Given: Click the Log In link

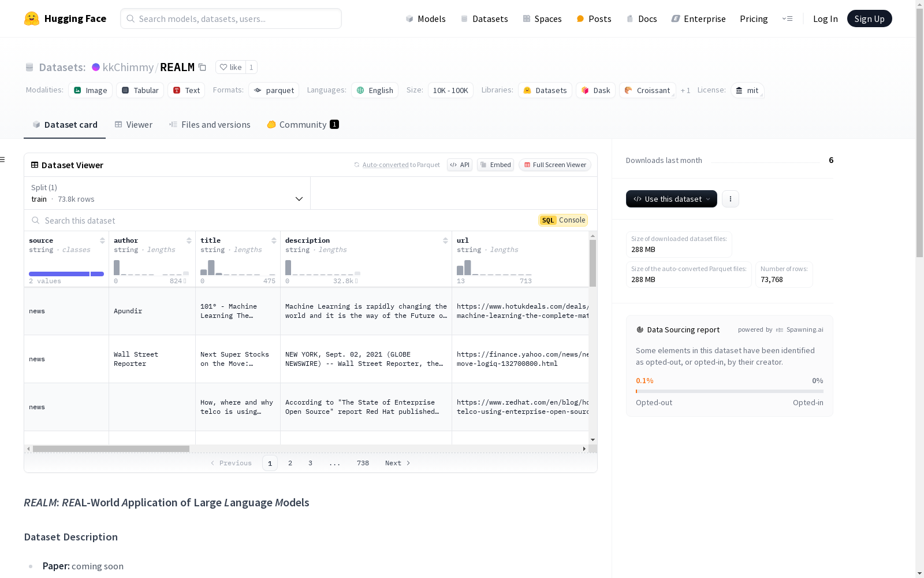Looking at the screenshot, I should click(825, 18).
